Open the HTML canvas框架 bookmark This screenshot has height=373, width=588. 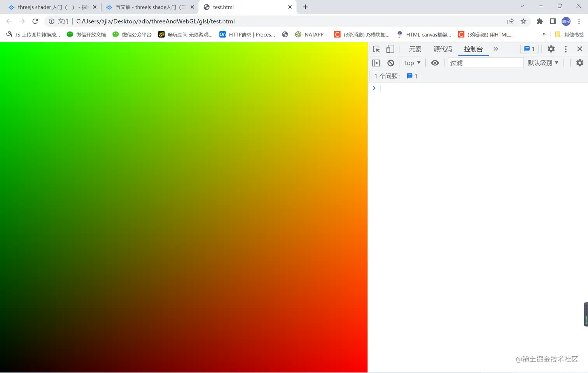point(424,35)
